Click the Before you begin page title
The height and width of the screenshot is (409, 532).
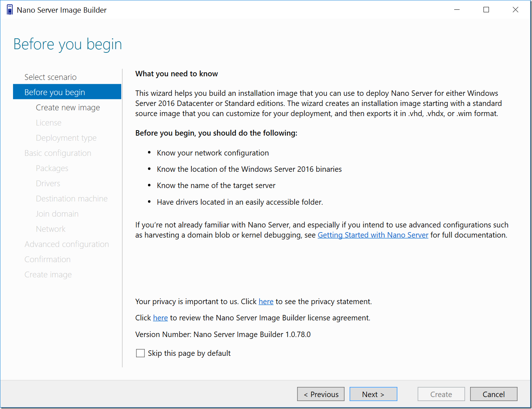[x=68, y=44]
